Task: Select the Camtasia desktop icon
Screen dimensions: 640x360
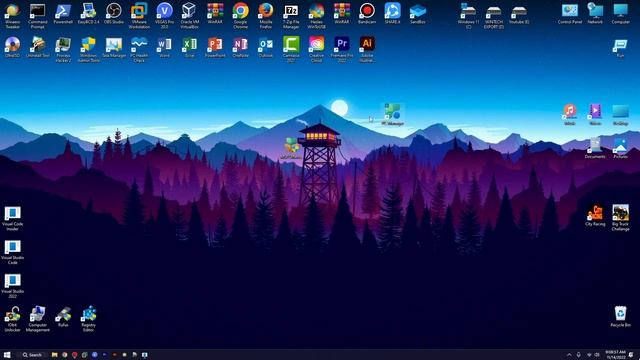Action: point(291,49)
